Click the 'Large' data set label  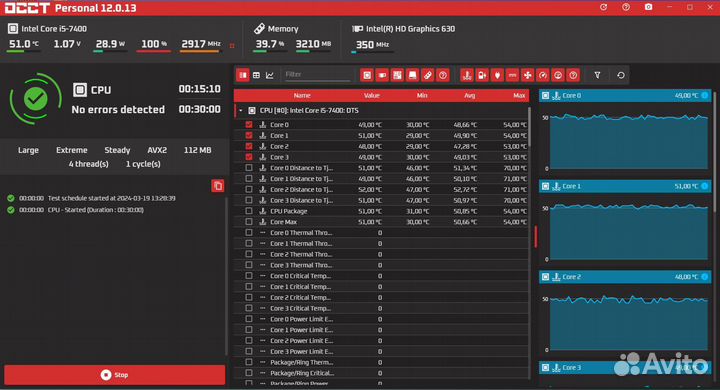(x=28, y=150)
